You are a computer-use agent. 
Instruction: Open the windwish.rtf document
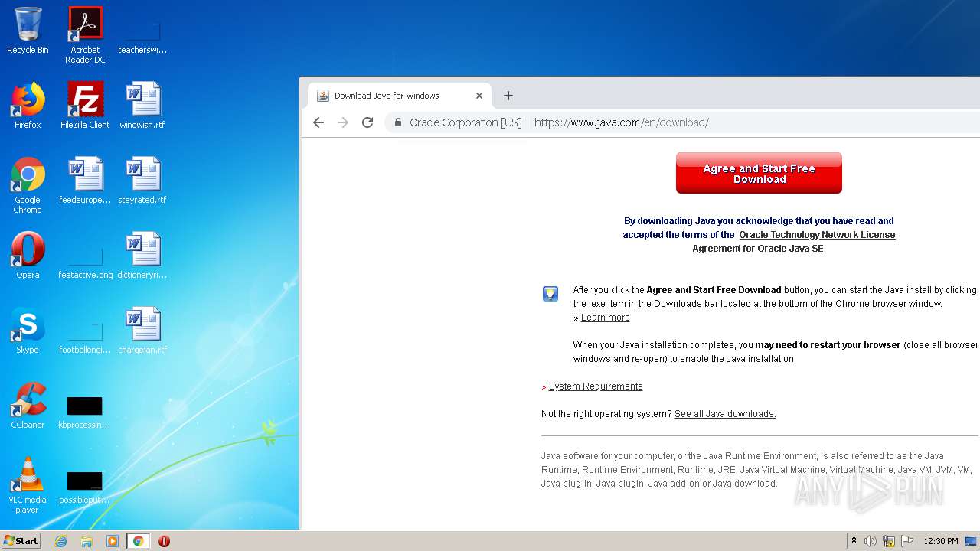pyautogui.click(x=142, y=106)
